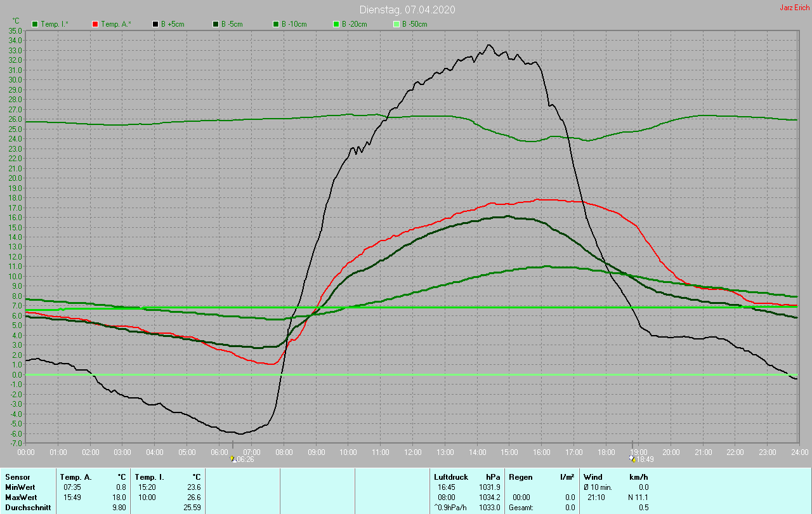Click the 1033.0 average pressure value

pyautogui.click(x=489, y=507)
